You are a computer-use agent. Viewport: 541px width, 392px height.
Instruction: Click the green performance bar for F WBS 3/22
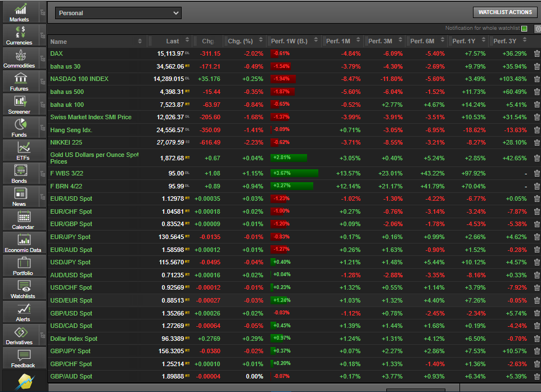point(294,173)
